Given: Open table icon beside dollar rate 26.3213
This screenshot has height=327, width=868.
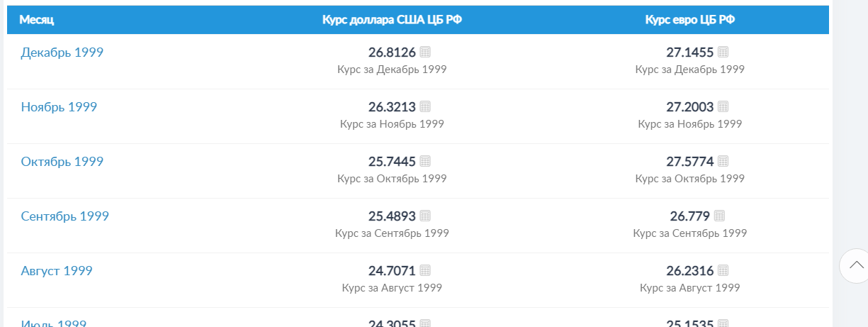Looking at the screenshot, I should [x=425, y=106].
